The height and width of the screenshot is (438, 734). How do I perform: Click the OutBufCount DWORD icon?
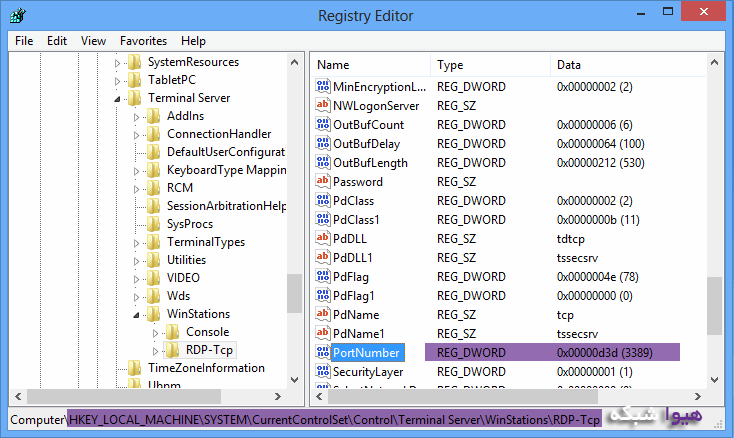[323, 125]
